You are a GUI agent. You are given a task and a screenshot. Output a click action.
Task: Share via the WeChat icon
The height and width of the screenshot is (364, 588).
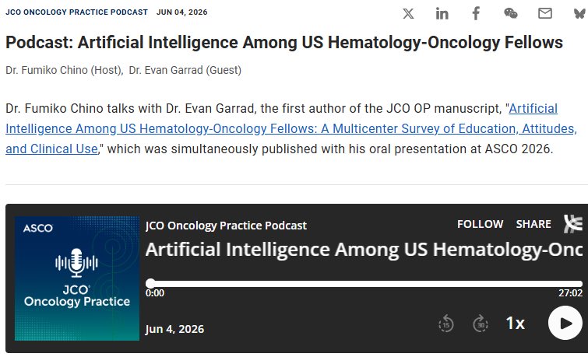[x=510, y=13]
